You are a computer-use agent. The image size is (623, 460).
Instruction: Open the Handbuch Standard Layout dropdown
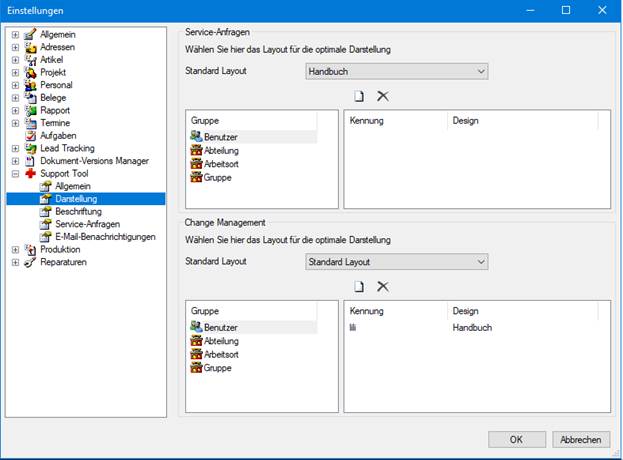pos(397,72)
